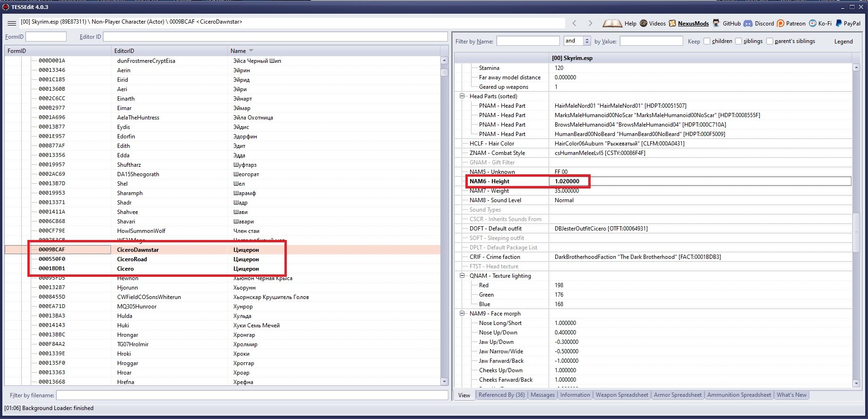Image resolution: width=868 pixels, height=419 pixels.
Task: Click the Discord icon
Action: (748, 23)
